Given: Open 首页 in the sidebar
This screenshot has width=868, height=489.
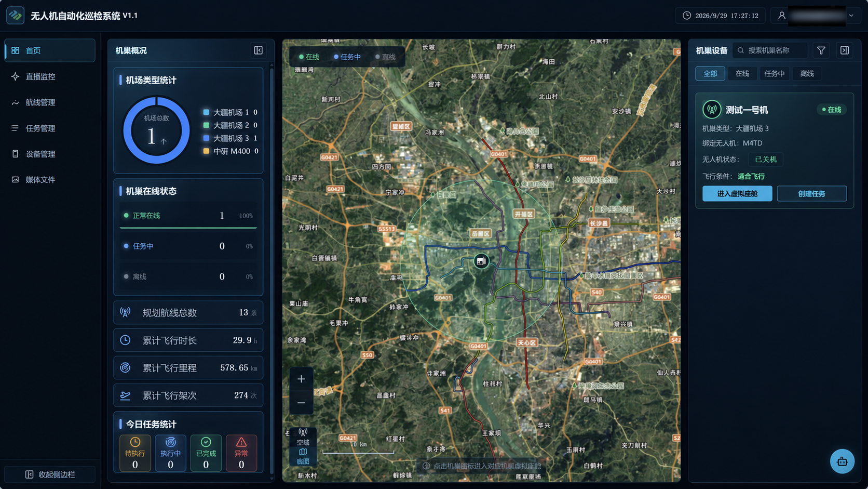Looking at the screenshot, I should point(50,50).
